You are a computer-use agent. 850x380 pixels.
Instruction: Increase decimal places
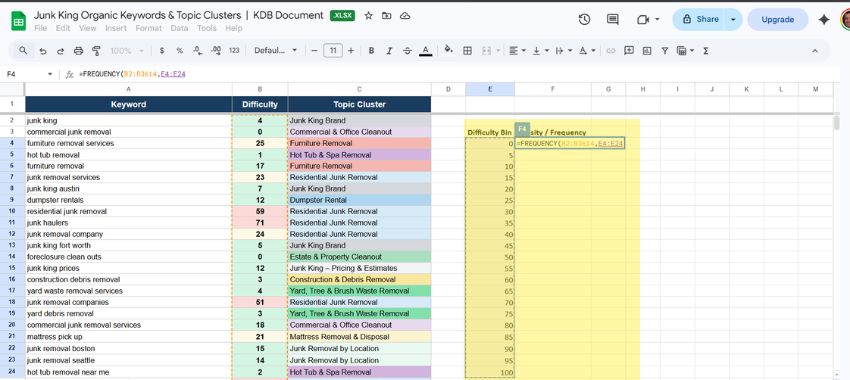click(216, 50)
